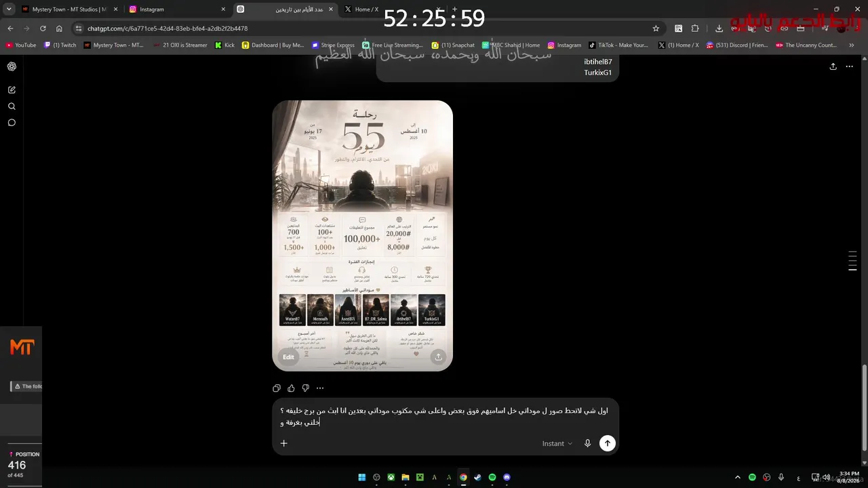Go to the browser home page
This screenshot has width=868, height=488.
[59, 28]
